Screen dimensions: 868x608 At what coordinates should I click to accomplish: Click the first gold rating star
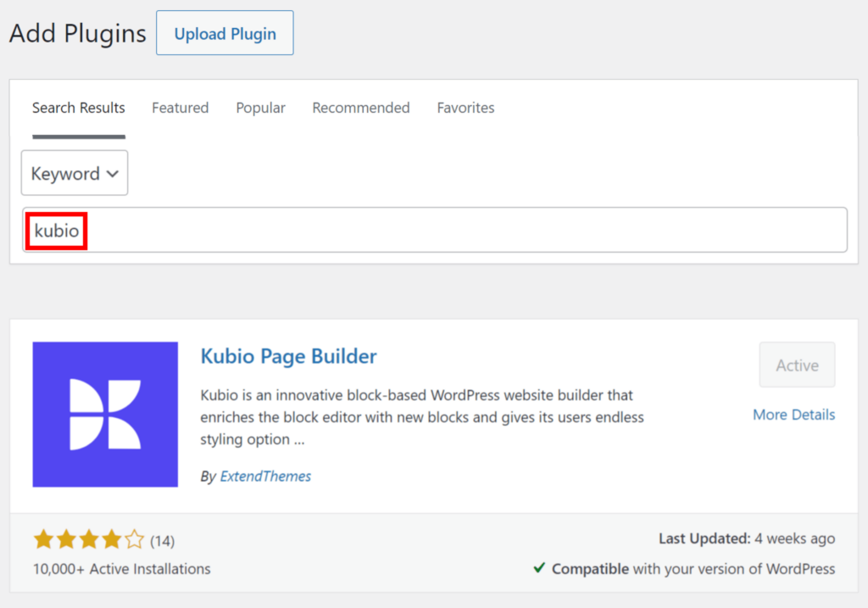point(43,538)
